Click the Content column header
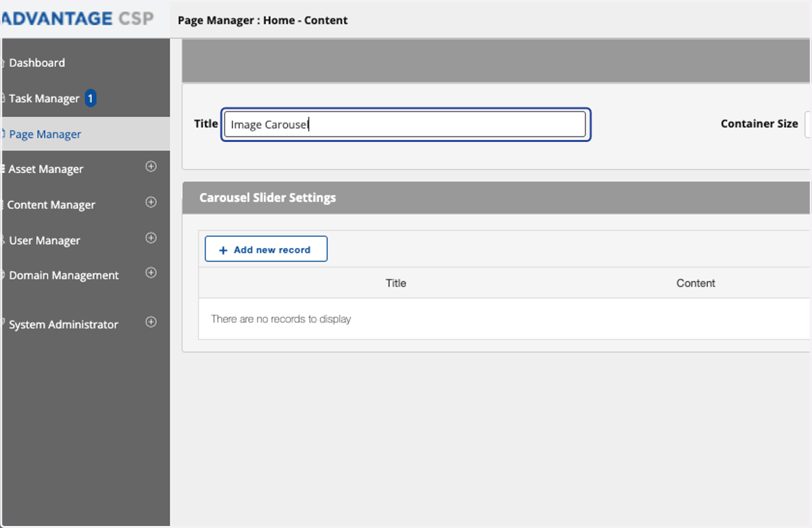Screen dimensions: 812x528 [x=696, y=283]
